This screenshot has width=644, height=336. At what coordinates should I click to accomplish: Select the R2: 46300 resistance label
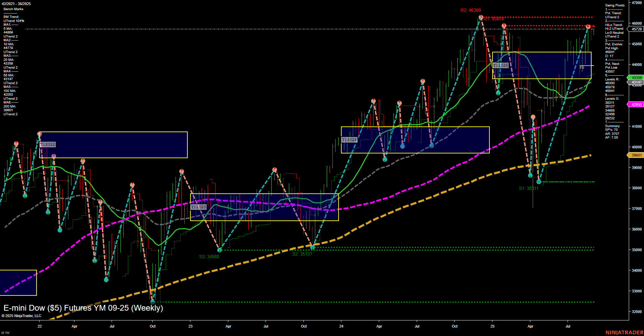click(470, 10)
